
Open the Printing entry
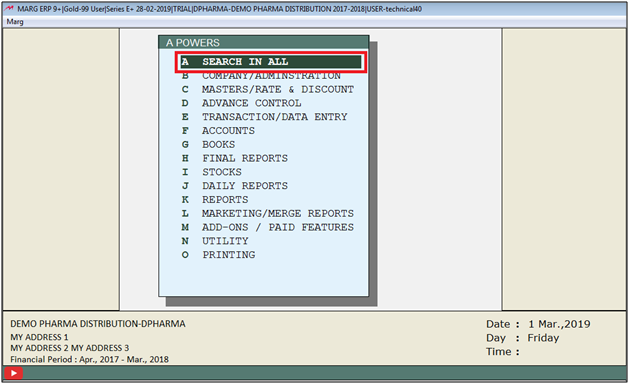click(x=218, y=255)
